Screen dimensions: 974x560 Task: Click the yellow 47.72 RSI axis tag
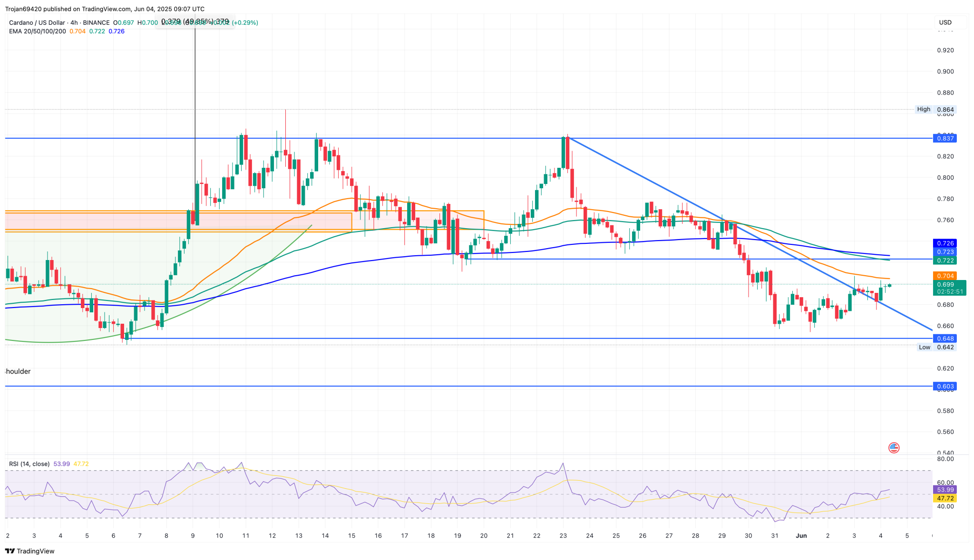pos(945,498)
